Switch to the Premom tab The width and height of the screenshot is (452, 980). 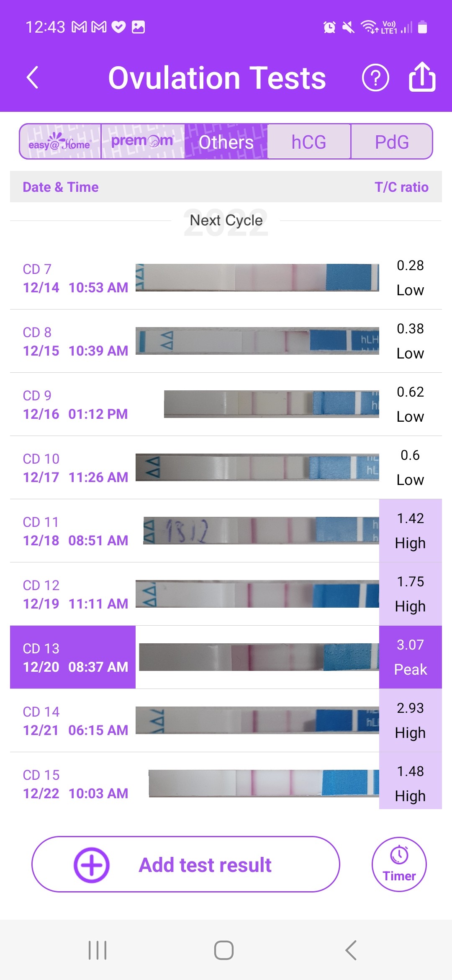tap(142, 142)
